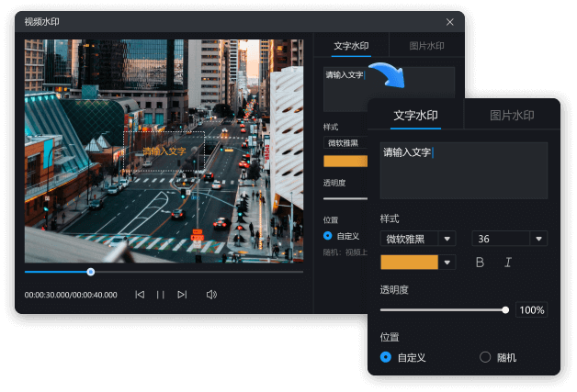Viewport: 577px width, 392px height.
Task: Mute audio with the speaker icon
Action: [x=211, y=295]
